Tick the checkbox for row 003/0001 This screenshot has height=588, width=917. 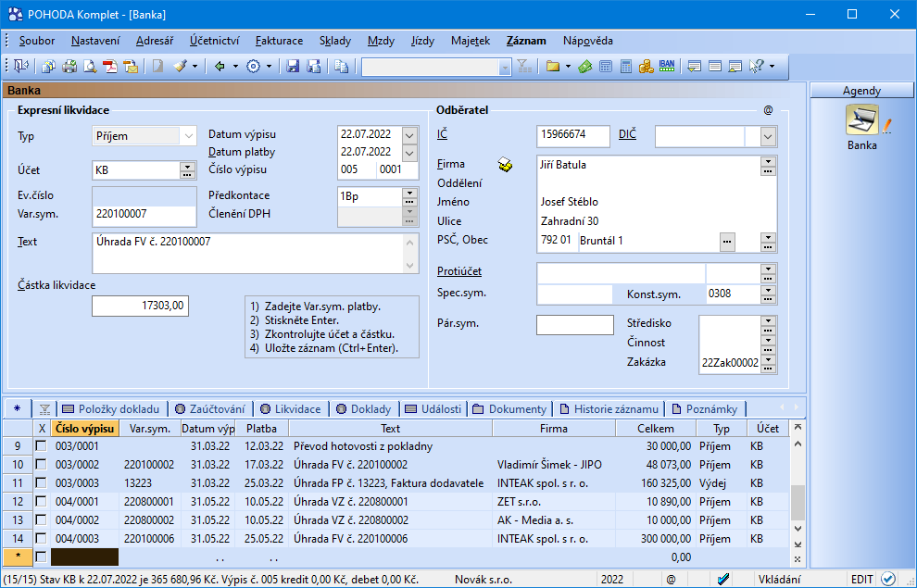(x=41, y=446)
